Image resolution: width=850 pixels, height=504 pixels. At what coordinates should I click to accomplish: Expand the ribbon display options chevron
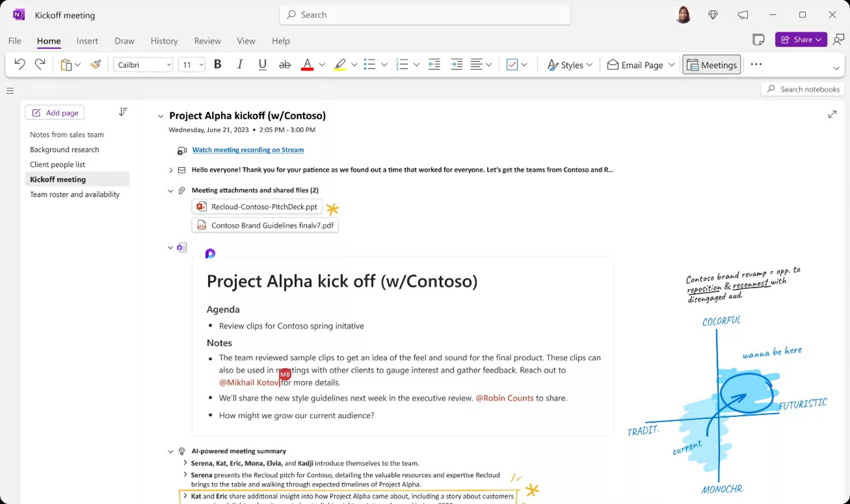point(836,68)
